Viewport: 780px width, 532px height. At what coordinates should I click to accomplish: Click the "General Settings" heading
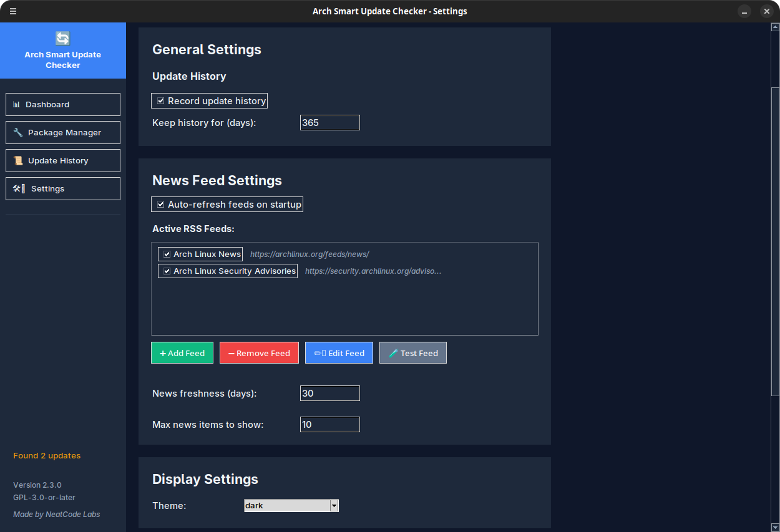[x=207, y=50]
